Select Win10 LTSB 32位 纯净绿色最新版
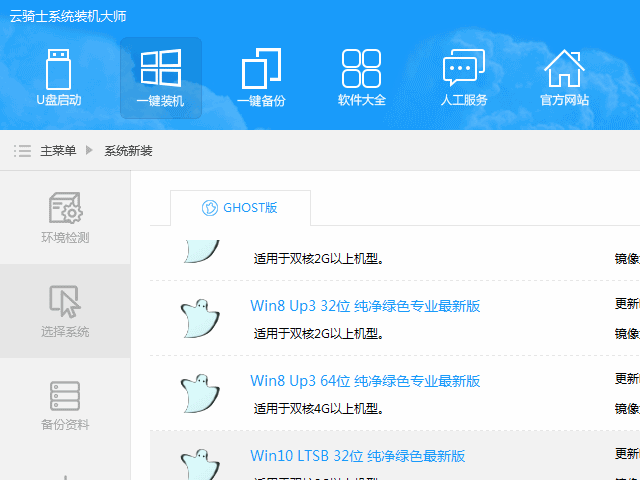640x480 pixels. pyautogui.click(x=358, y=456)
